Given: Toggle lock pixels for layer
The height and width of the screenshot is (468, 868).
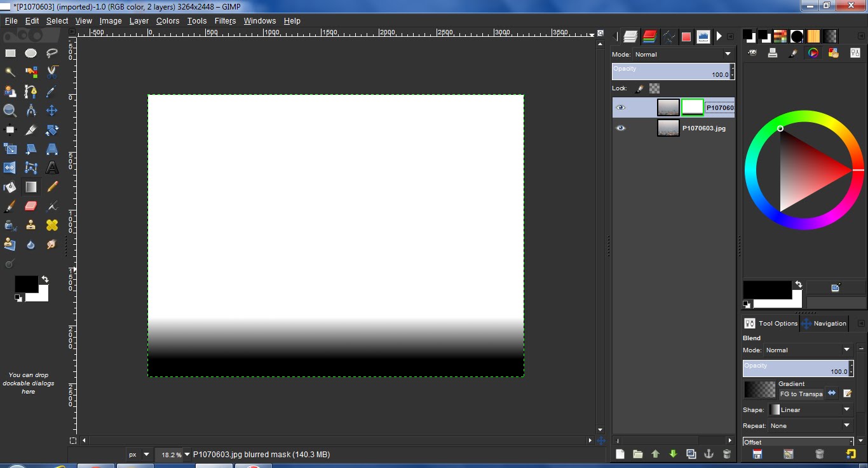Looking at the screenshot, I should coord(640,88).
